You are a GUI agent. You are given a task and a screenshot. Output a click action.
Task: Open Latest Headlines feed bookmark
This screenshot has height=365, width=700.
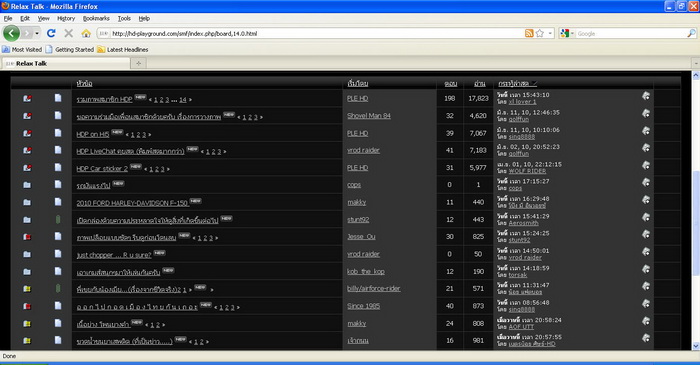[x=123, y=50]
